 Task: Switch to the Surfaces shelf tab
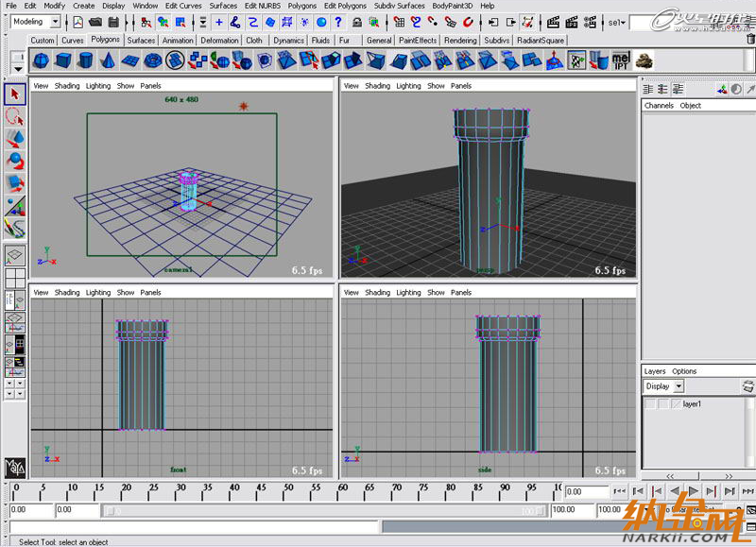(142, 41)
